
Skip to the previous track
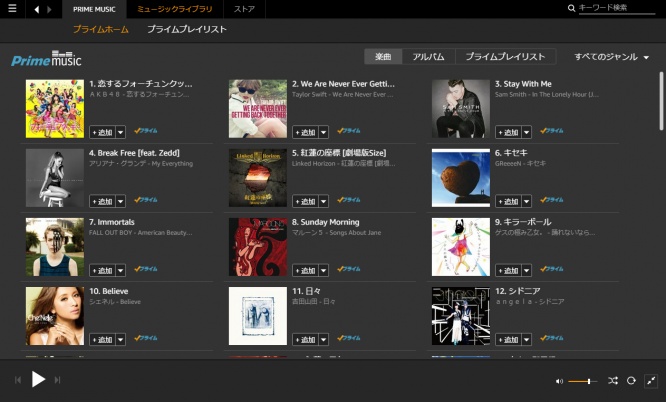pos(18,379)
